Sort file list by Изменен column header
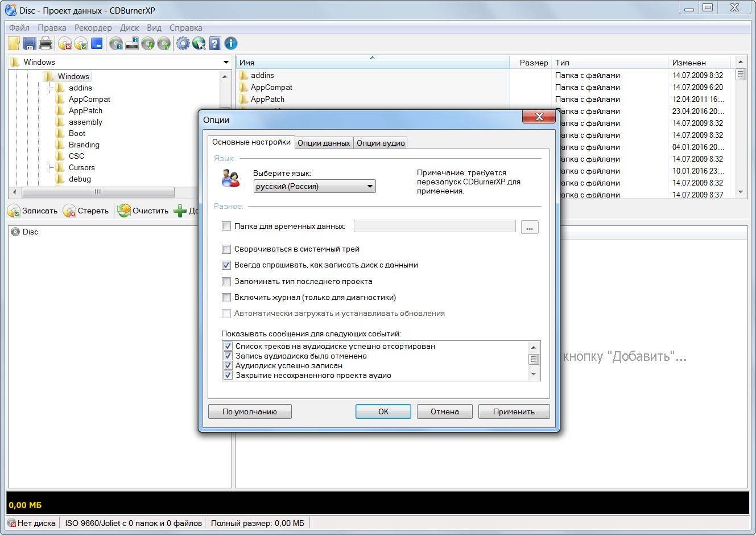756x535 pixels. 699,63
